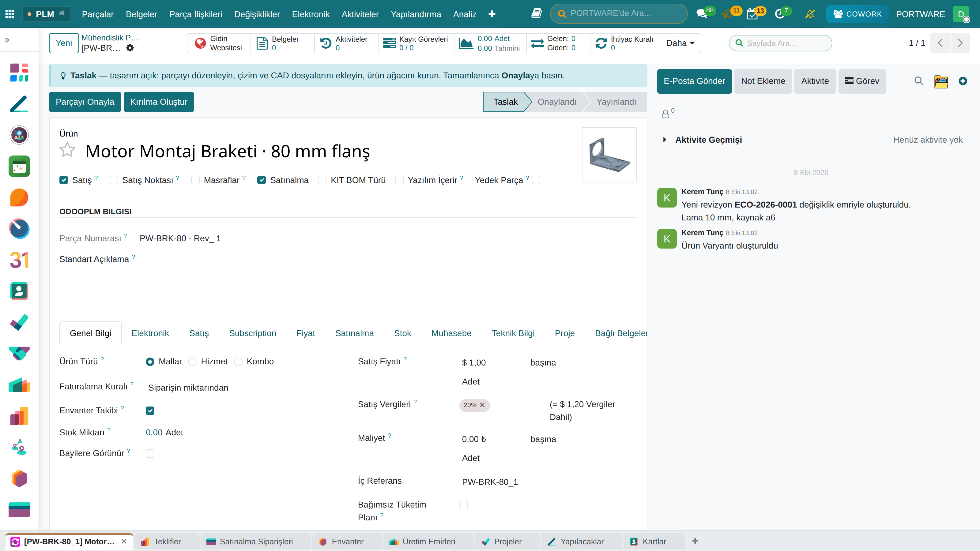Mark product as favorite with star icon
Viewport: 980px width, 551px height.
pyautogui.click(x=67, y=150)
